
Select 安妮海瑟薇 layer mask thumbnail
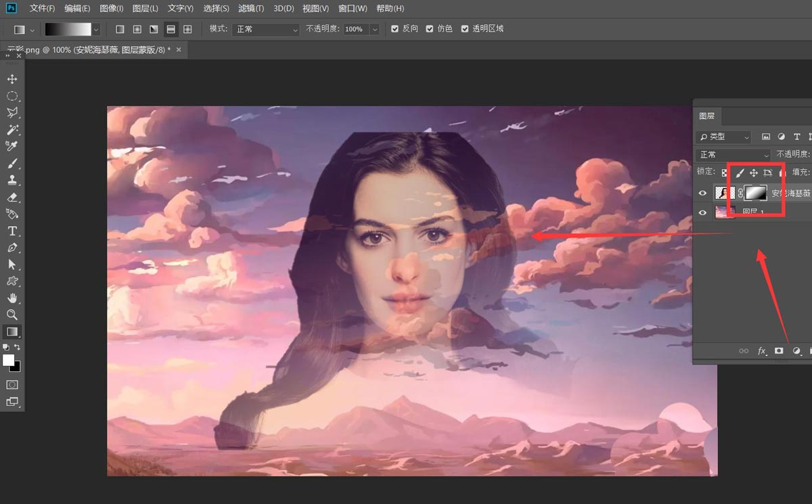pyautogui.click(x=755, y=193)
